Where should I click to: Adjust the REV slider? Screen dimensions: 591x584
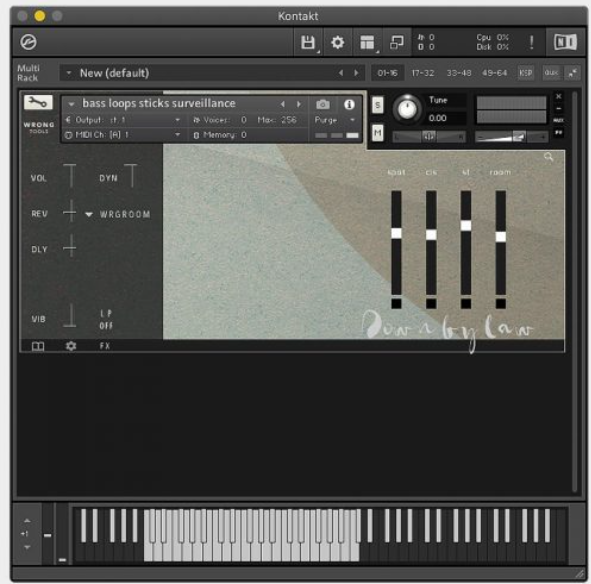70,211
